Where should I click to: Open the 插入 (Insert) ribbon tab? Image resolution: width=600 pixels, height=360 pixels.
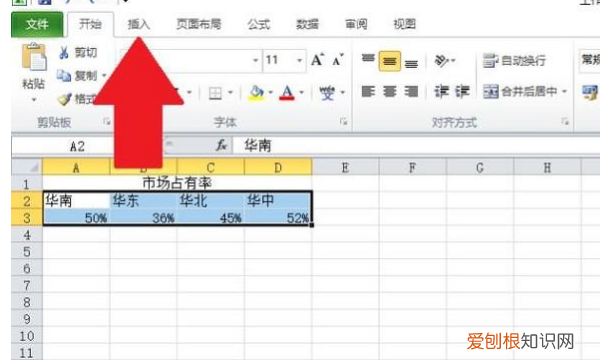tap(138, 24)
